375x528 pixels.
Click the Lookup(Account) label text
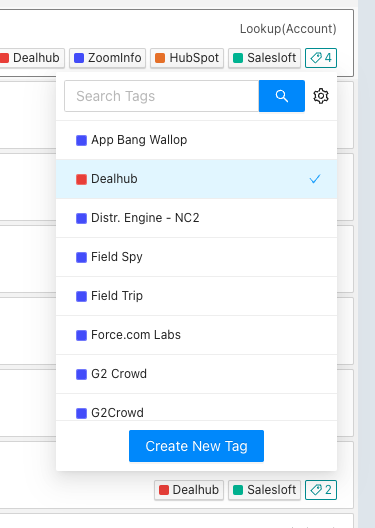(x=288, y=29)
